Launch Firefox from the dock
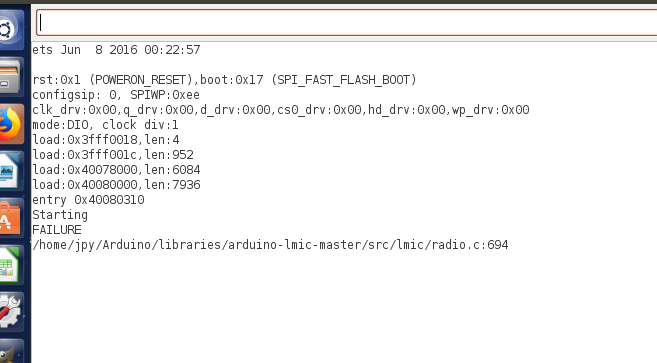657x363 pixels. (9, 124)
